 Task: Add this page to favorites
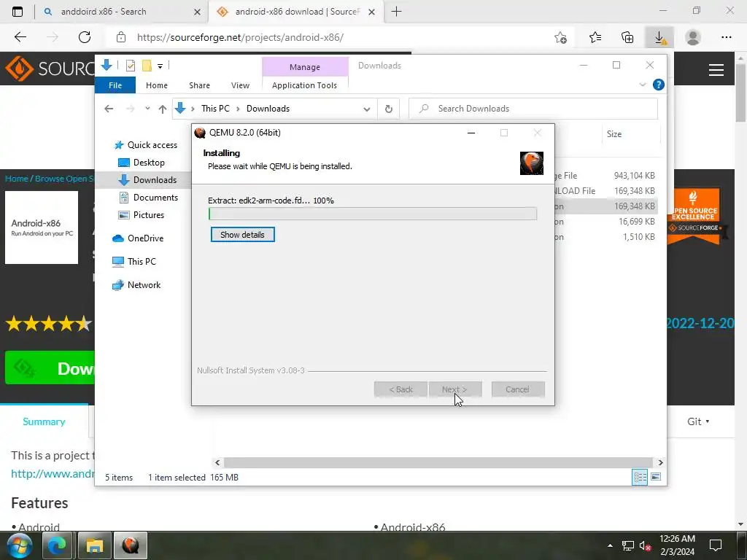[561, 37]
